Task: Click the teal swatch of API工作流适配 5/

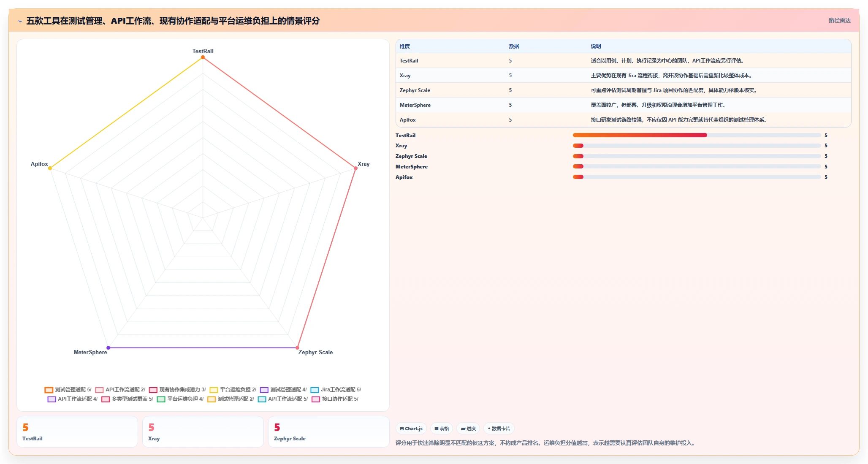Action: point(262,399)
